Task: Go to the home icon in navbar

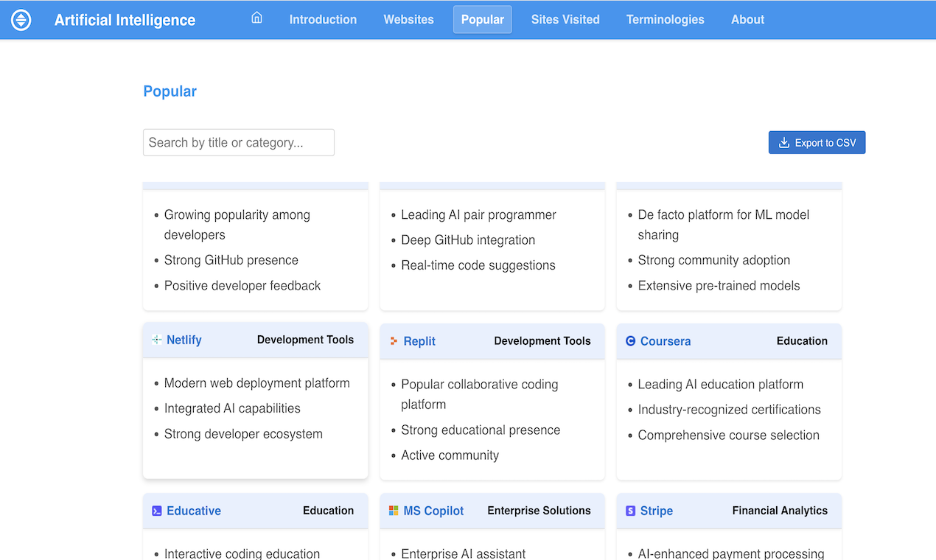Action: click(x=256, y=18)
